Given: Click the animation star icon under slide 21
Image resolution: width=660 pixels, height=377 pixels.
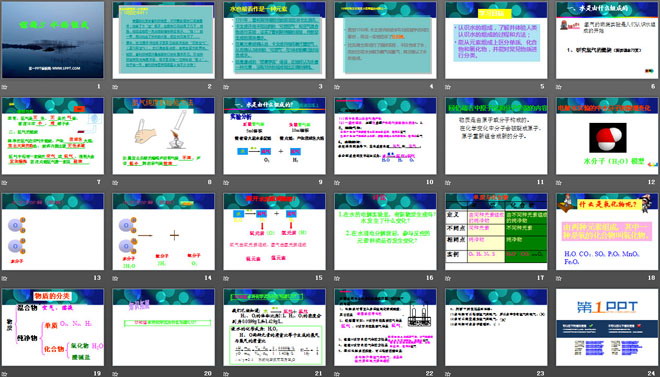Looking at the screenshot, I should [226, 374].
